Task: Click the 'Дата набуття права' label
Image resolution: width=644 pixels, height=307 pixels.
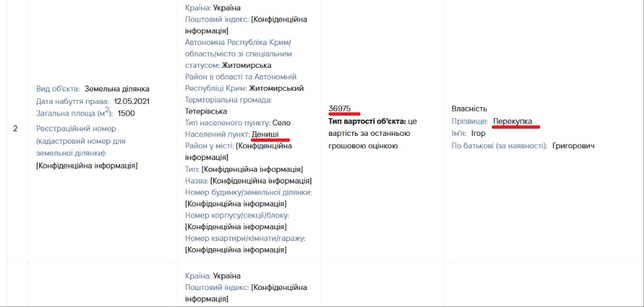Action: click(x=72, y=101)
